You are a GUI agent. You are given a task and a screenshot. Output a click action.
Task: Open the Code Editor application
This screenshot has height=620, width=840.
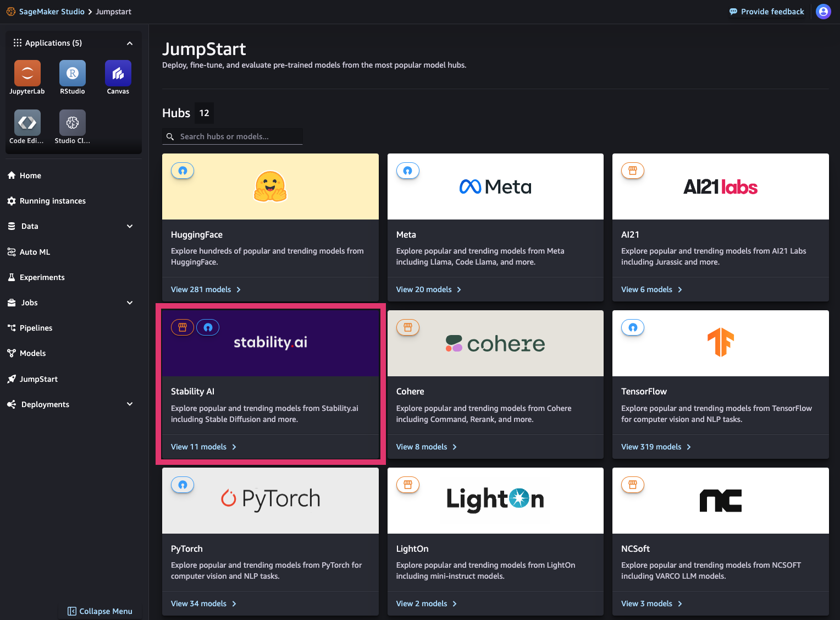(27, 122)
